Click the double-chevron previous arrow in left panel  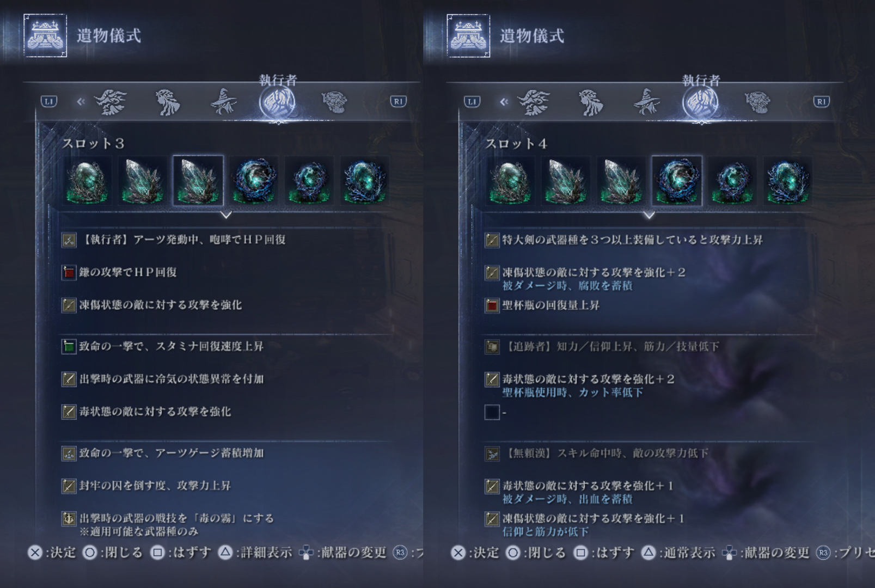click(81, 101)
